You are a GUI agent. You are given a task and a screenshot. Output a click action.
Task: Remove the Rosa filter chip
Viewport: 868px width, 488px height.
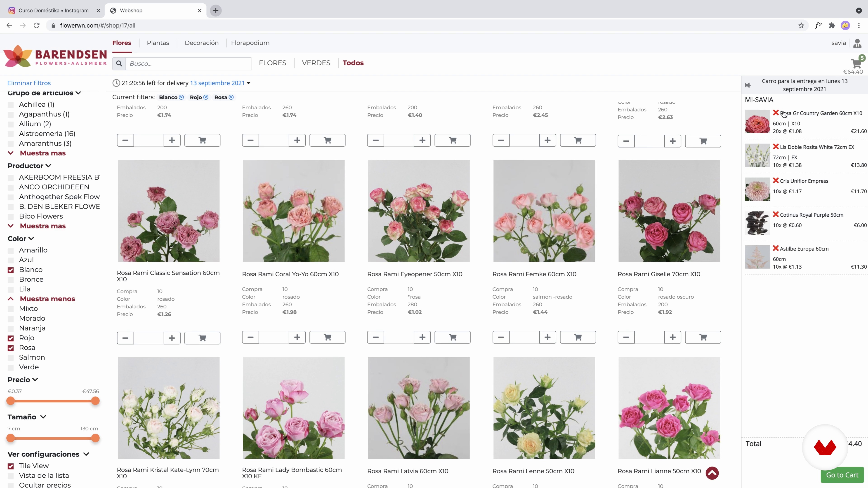231,97
